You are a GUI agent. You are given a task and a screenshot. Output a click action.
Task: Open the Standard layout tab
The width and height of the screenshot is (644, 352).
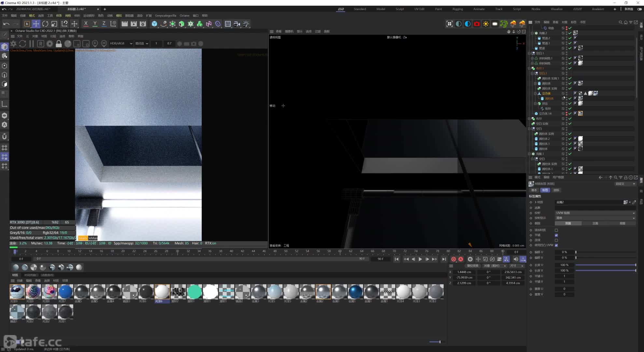point(360,9)
